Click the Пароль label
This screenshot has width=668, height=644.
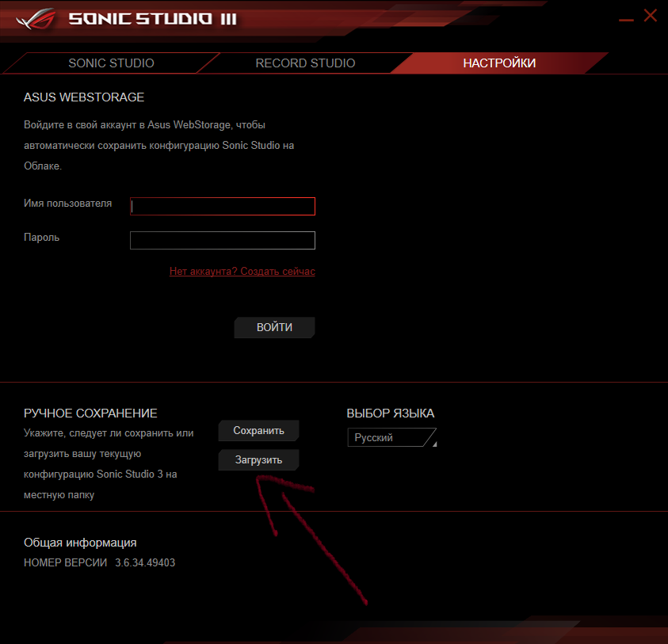click(x=41, y=237)
